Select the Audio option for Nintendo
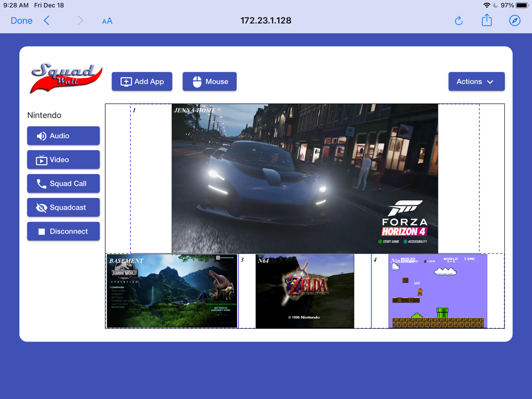This screenshot has width=532, height=399. [63, 136]
